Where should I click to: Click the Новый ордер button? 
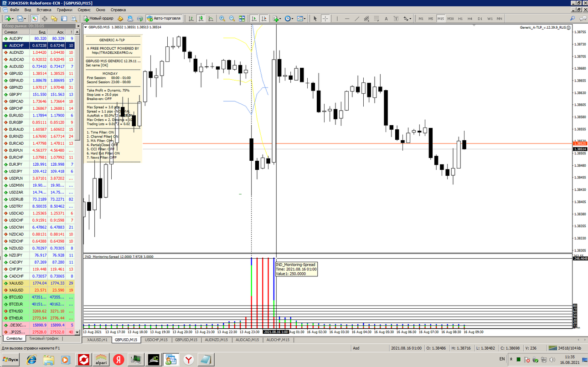[98, 19]
